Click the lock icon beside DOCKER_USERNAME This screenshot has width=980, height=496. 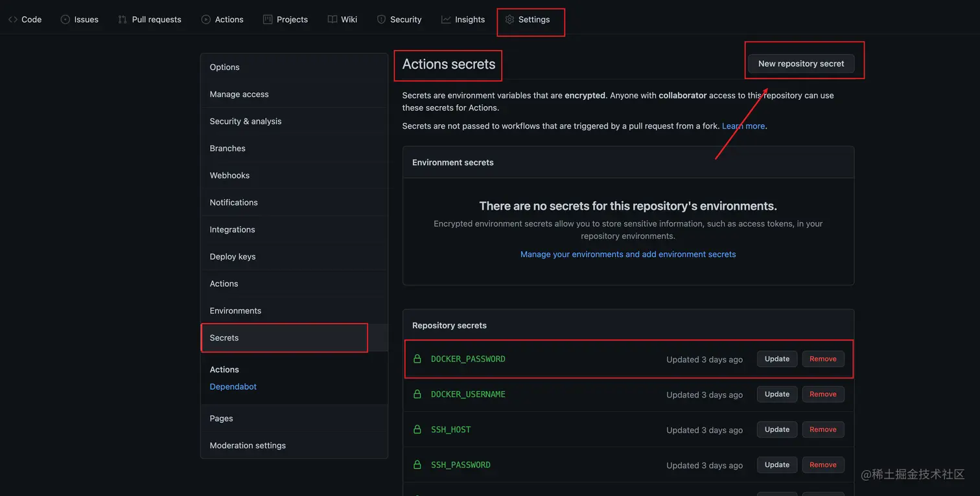tap(417, 394)
